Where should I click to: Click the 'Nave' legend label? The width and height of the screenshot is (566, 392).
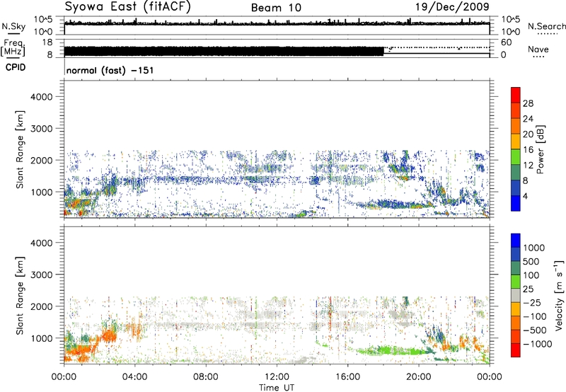[538, 49]
